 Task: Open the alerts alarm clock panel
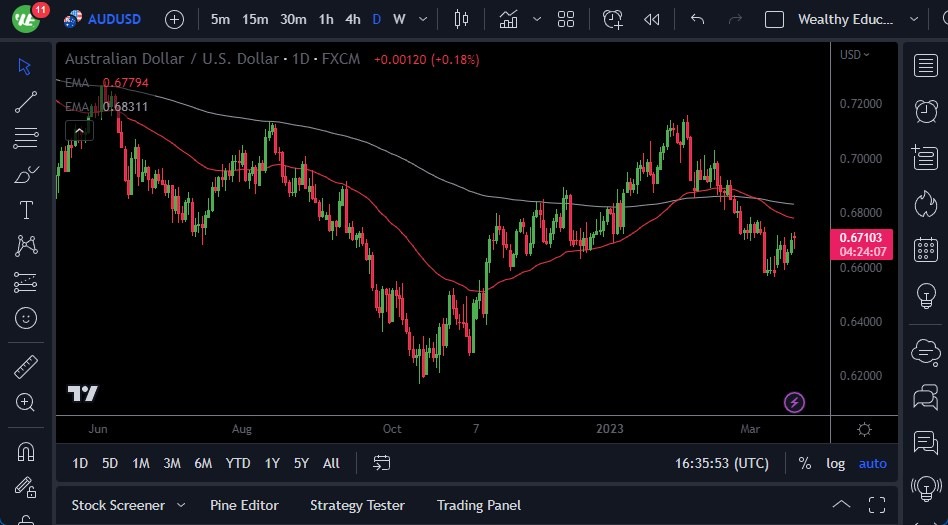tap(926, 112)
